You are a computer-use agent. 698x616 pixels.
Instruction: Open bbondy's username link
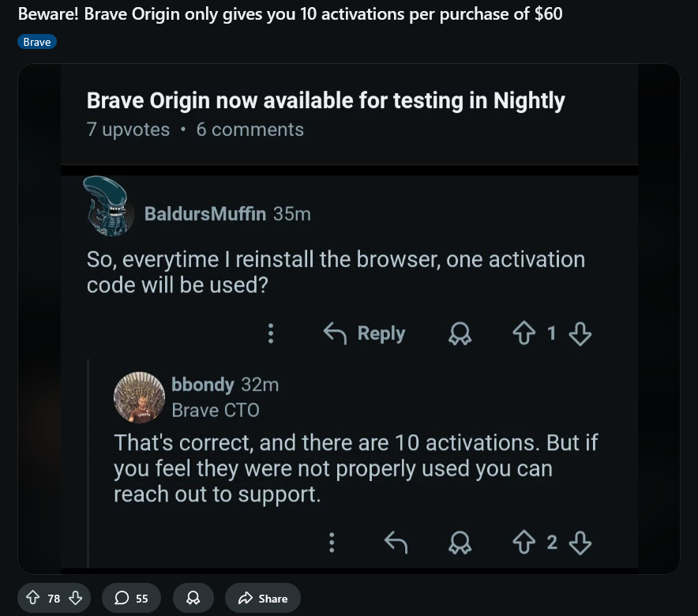[203, 385]
